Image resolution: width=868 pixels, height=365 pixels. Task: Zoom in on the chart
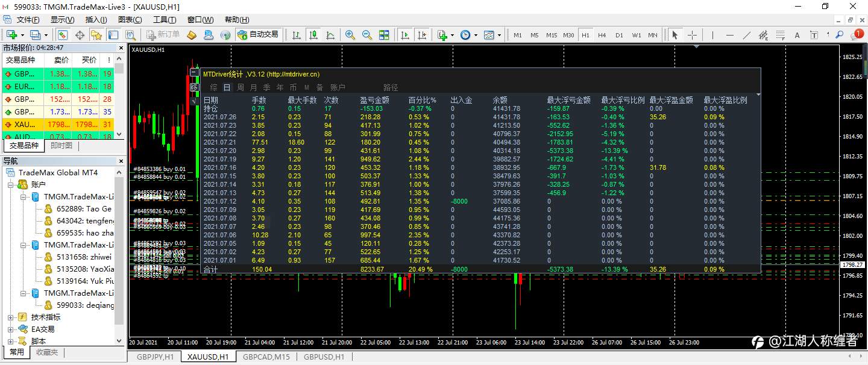(x=350, y=35)
